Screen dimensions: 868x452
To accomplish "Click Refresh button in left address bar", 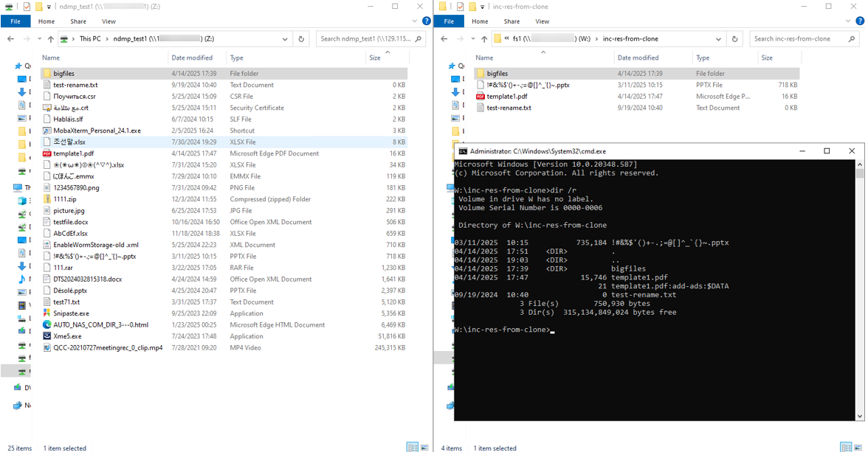I will point(301,39).
